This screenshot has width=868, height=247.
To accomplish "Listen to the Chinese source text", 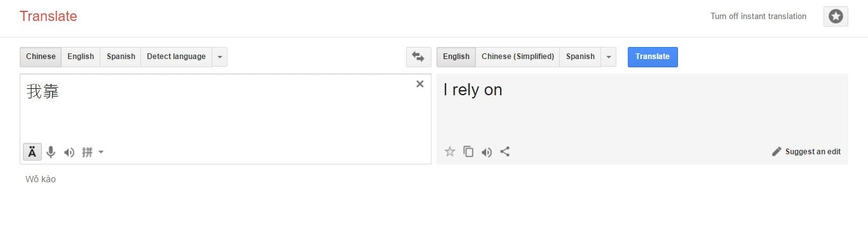I will (x=69, y=152).
